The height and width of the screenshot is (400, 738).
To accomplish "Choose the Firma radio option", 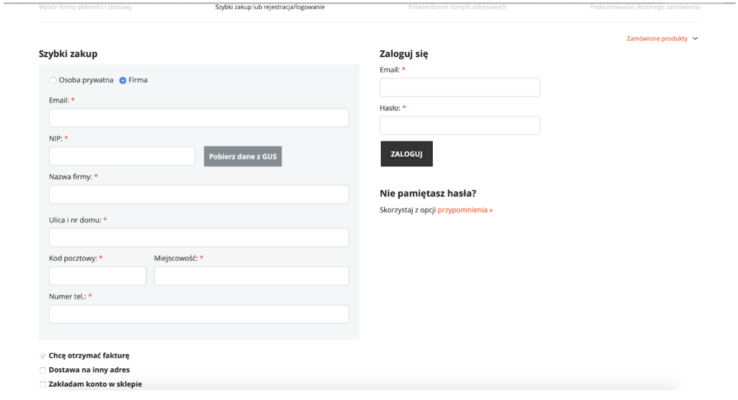I will (123, 80).
